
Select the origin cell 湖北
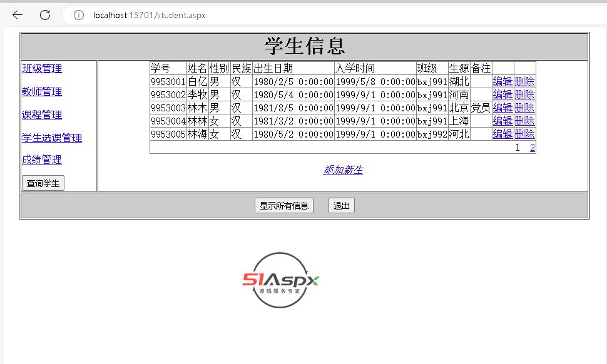459,82
